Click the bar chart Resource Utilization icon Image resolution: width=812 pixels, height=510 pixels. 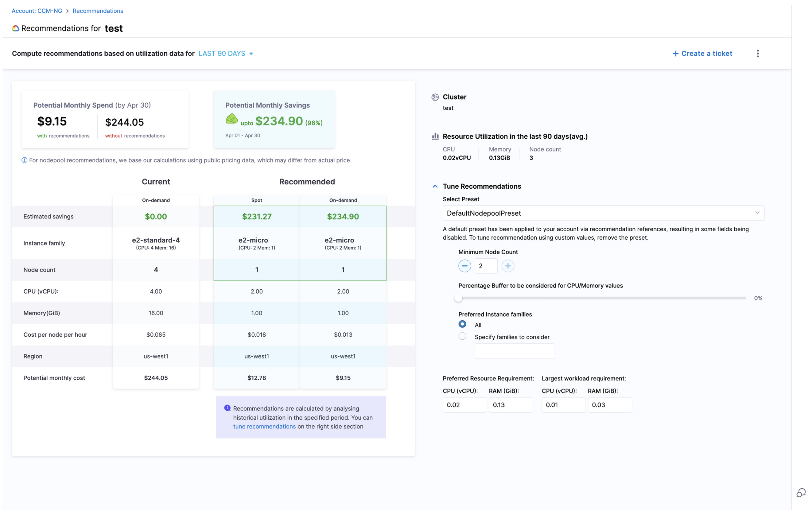coord(435,137)
